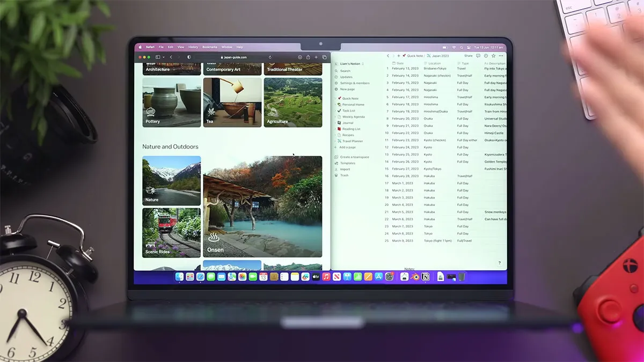
Task: Open the History menu in Safari
Action: tap(193, 47)
